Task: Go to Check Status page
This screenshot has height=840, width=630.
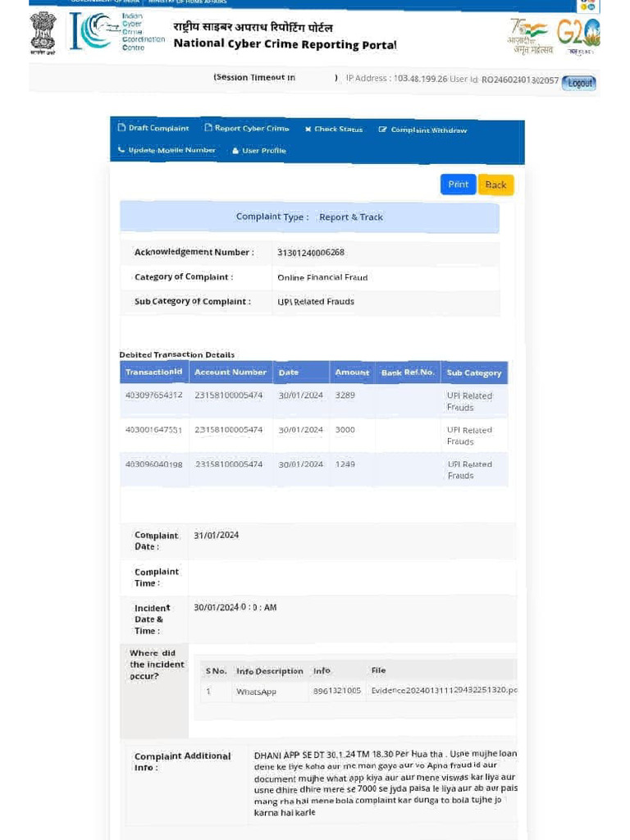Action: pyautogui.click(x=334, y=129)
